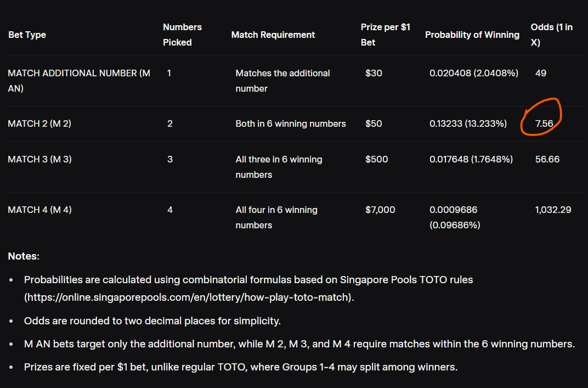Click the 0.13233 (13.233%) probability cell
Image resolution: width=588 pixels, height=388 pixels.
point(468,123)
